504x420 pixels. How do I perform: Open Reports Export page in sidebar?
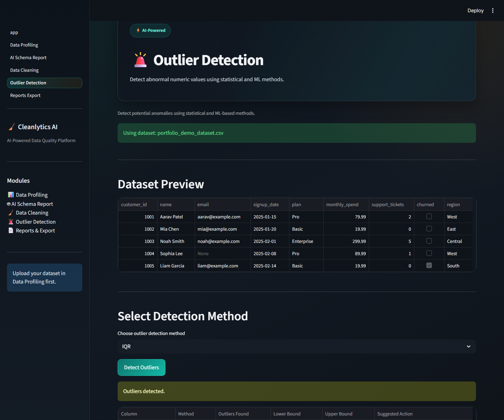pyautogui.click(x=44, y=96)
